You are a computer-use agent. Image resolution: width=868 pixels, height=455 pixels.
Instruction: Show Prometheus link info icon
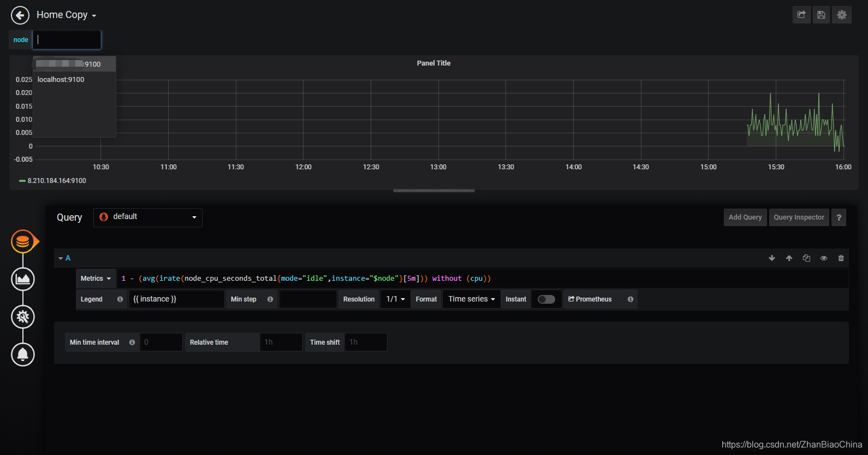(x=631, y=299)
